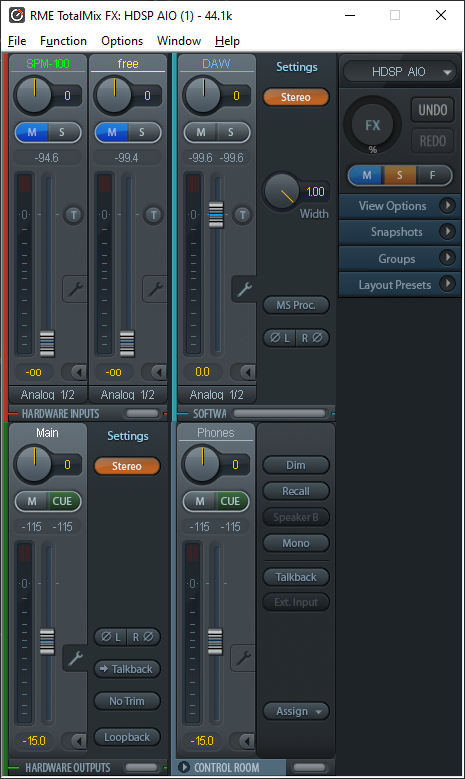The width and height of the screenshot is (465, 779).
Task: Click the TotalMix FX app icon in title bar
Action: (x=16, y=15)
